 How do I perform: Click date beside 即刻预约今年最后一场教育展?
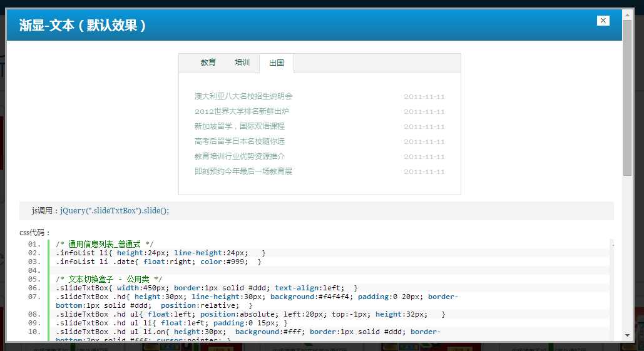click(424, 171)
